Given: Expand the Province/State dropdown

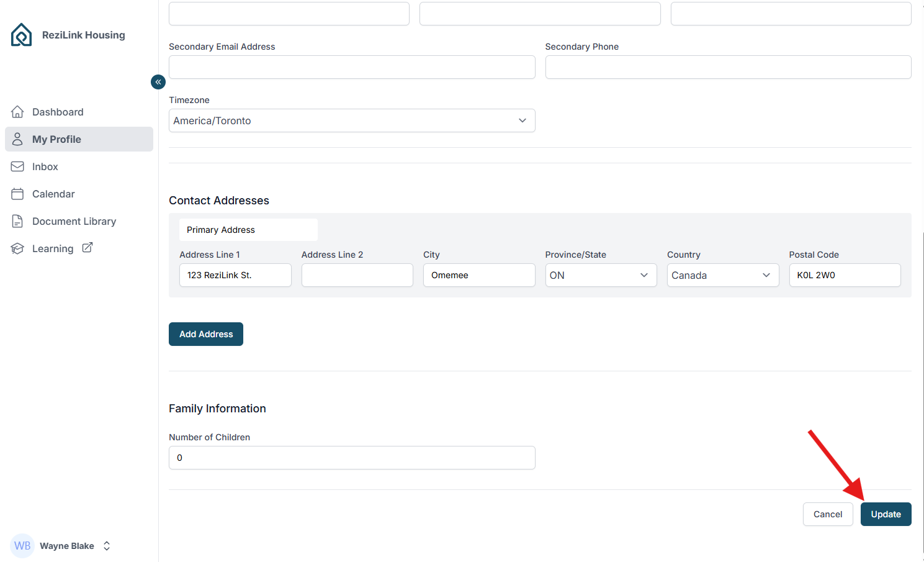Looking at the screenshot, I should [600, 275].
